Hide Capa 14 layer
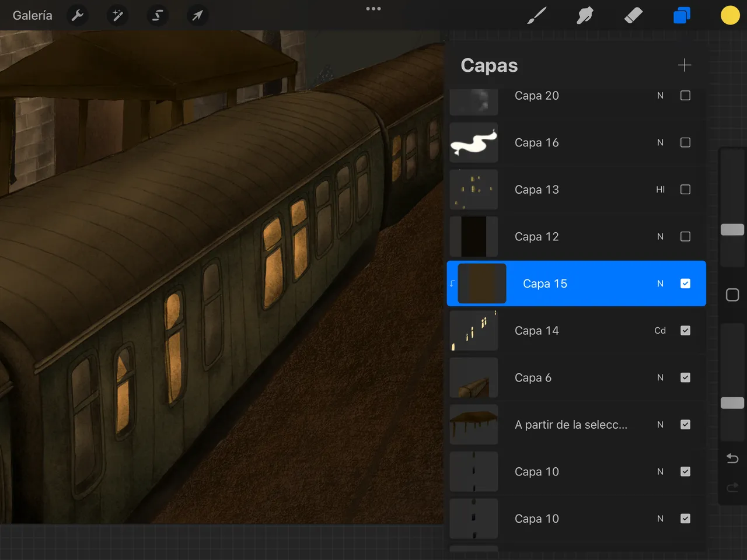 686,331
